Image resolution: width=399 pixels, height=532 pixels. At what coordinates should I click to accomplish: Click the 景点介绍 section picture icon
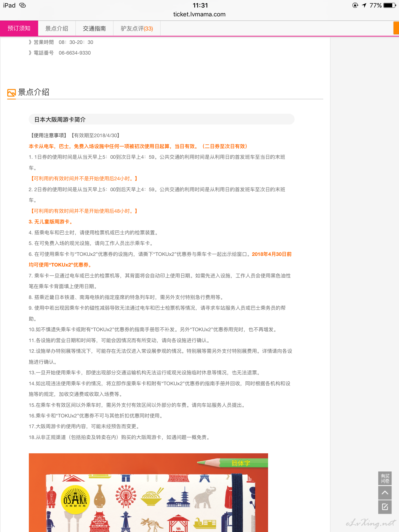click(x=11, y=93)
